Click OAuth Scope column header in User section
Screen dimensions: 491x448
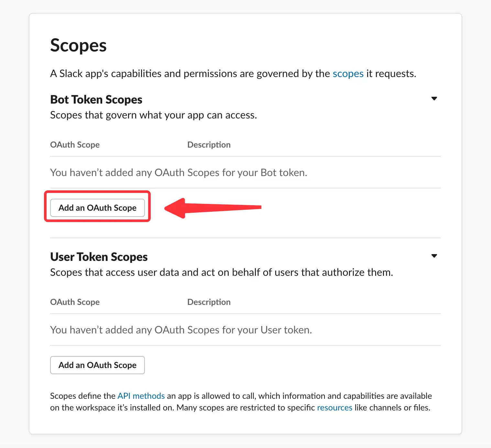(75, 302)
